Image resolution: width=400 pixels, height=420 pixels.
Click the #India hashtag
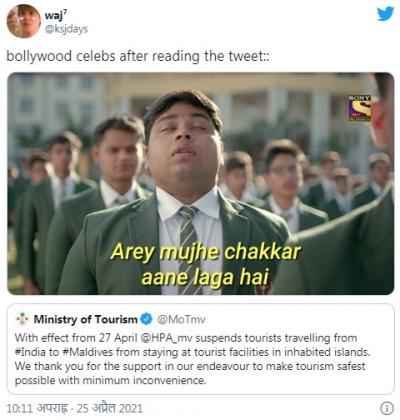pos(37,352)
